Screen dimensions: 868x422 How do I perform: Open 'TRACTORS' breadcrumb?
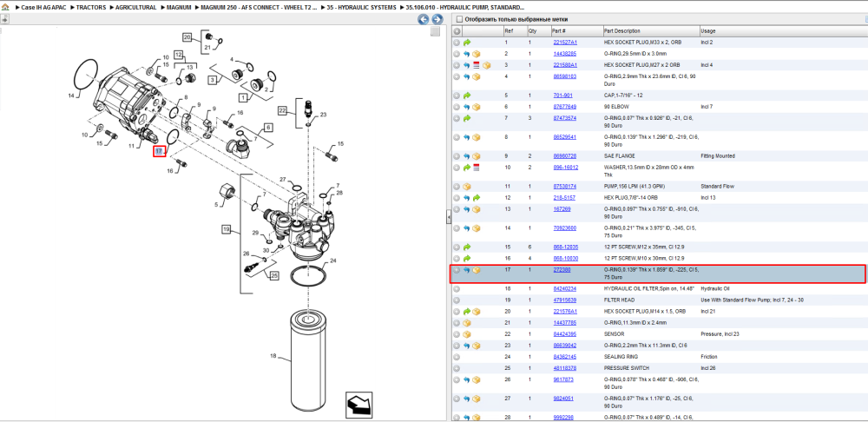point(91,8)
